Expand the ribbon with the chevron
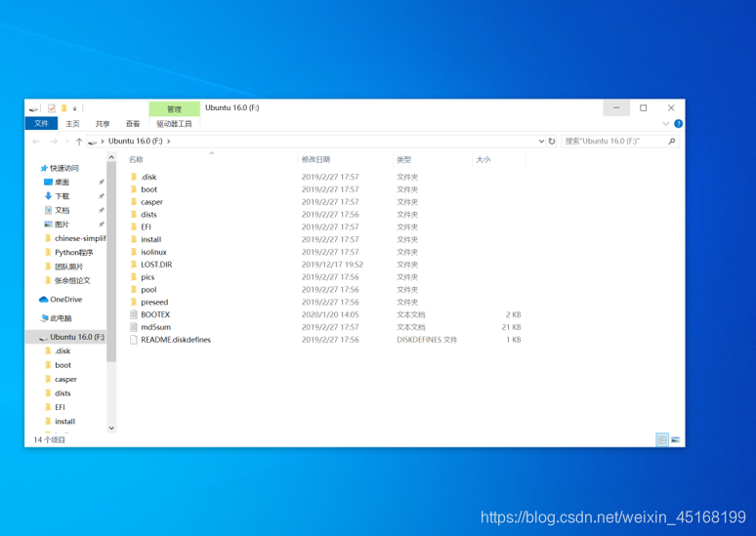Image resolution: width=756 pixels, height=536 pixels. pyautogui.click(x=666, y=124)
